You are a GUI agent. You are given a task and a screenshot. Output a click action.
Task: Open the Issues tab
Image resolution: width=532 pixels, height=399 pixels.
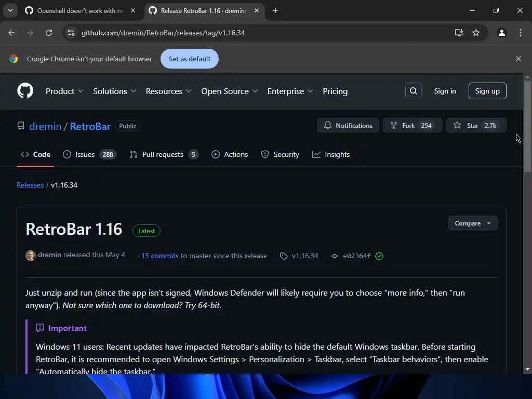(89, 154)
